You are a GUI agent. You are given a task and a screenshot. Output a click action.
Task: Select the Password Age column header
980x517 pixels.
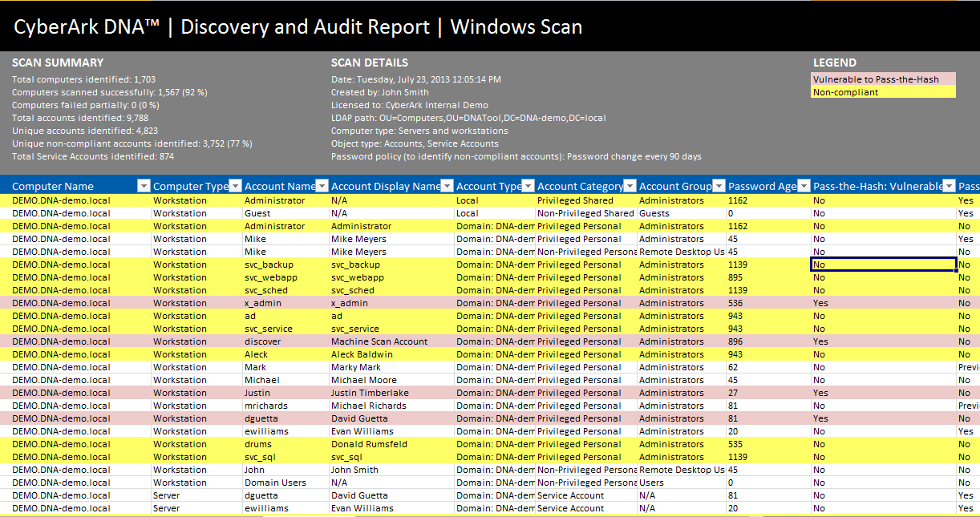tap(769, 186)
